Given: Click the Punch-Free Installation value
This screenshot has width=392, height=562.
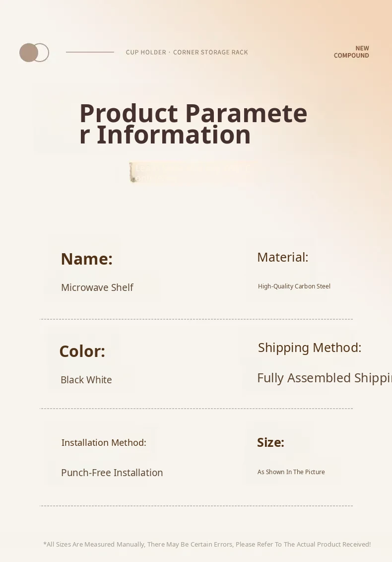Looking at the screenshot, I should point(112,473).
